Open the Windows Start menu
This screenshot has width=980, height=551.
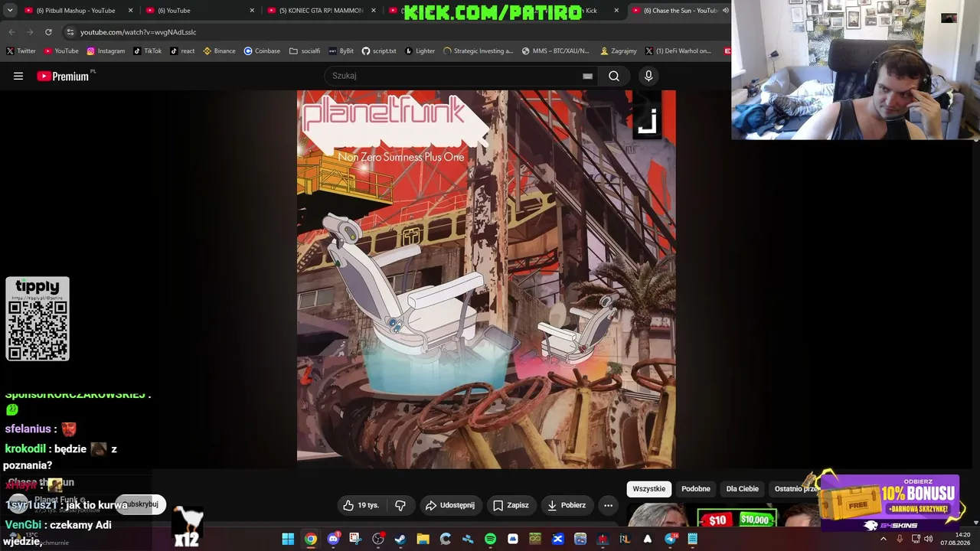pyautogui.click(x=288, y=539)
